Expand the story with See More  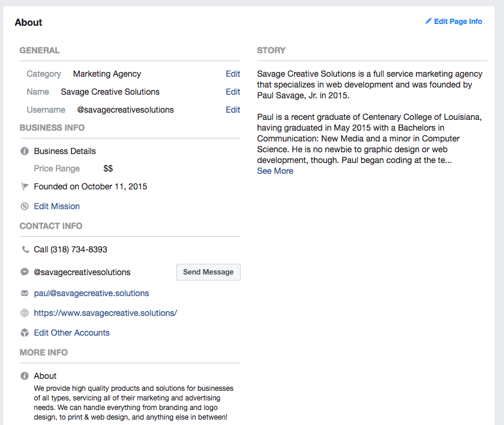(275, 171)
